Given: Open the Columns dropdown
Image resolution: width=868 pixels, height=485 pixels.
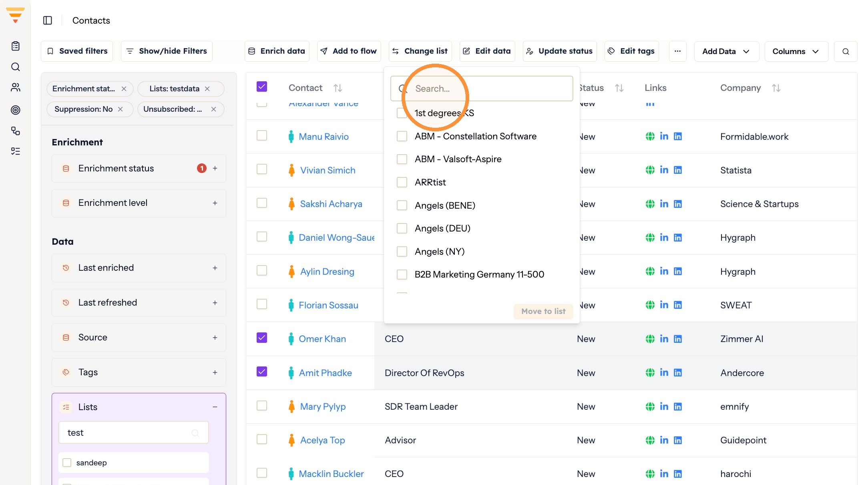Looking at the screenshot, I should [x=796, y=51].
